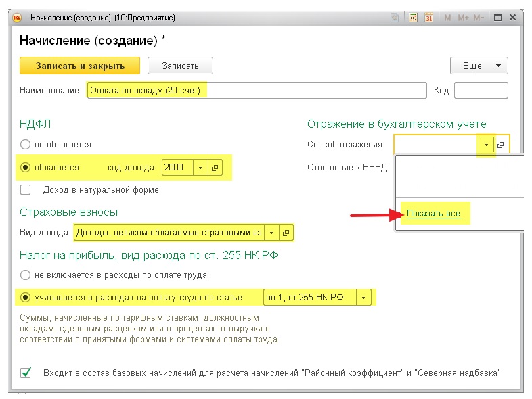Click the 'Записать' button
The height and width of the screenshot is (399, 532).
180,66
